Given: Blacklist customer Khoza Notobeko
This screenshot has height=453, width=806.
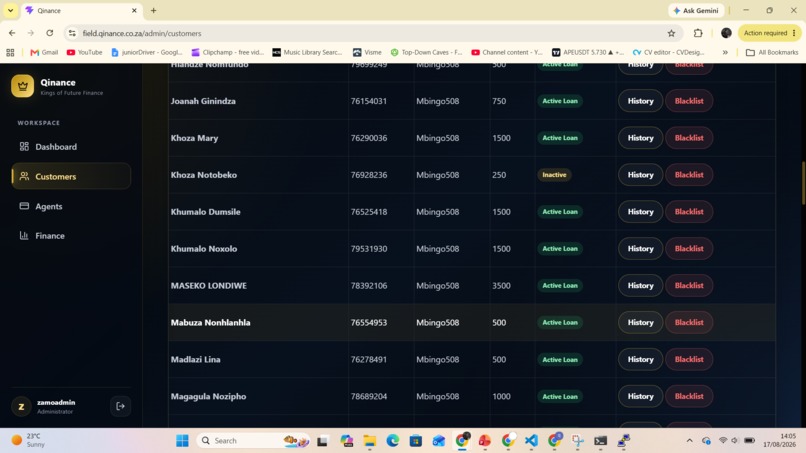Looking at the screenshot, I should (x=689, y=175).
